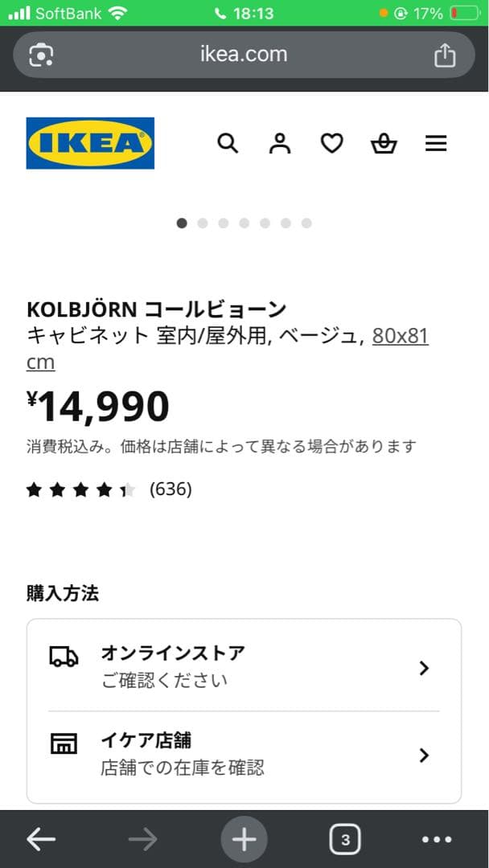Go back using the browser back arrow
This screenshot has height=868, width=489.
[41, 838]
